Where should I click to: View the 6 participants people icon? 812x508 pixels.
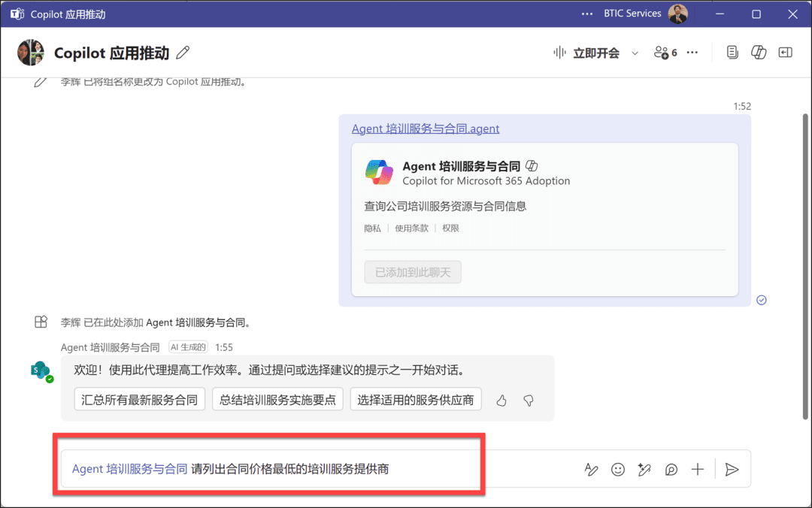[665, 53]
